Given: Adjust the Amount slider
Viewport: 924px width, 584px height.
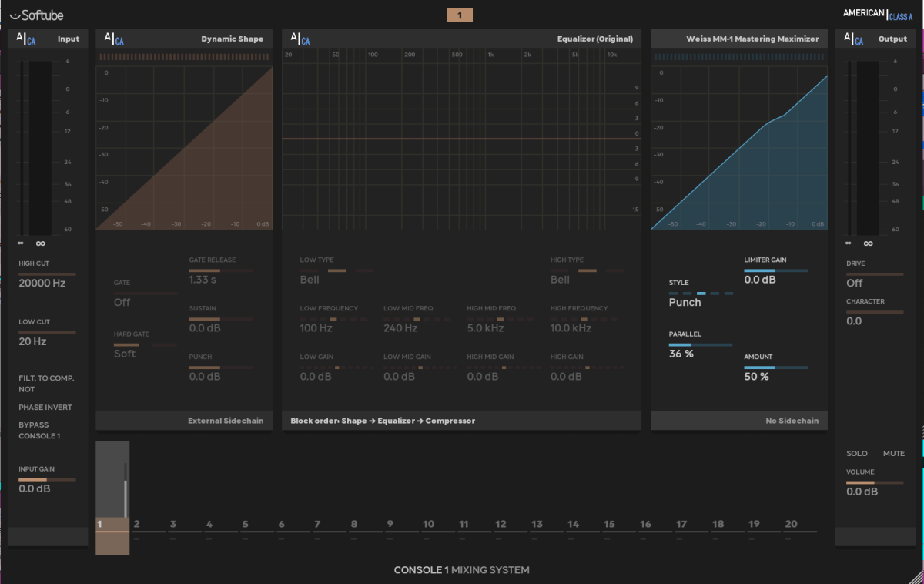Looking at the screenshot, I should coord(776,368).
